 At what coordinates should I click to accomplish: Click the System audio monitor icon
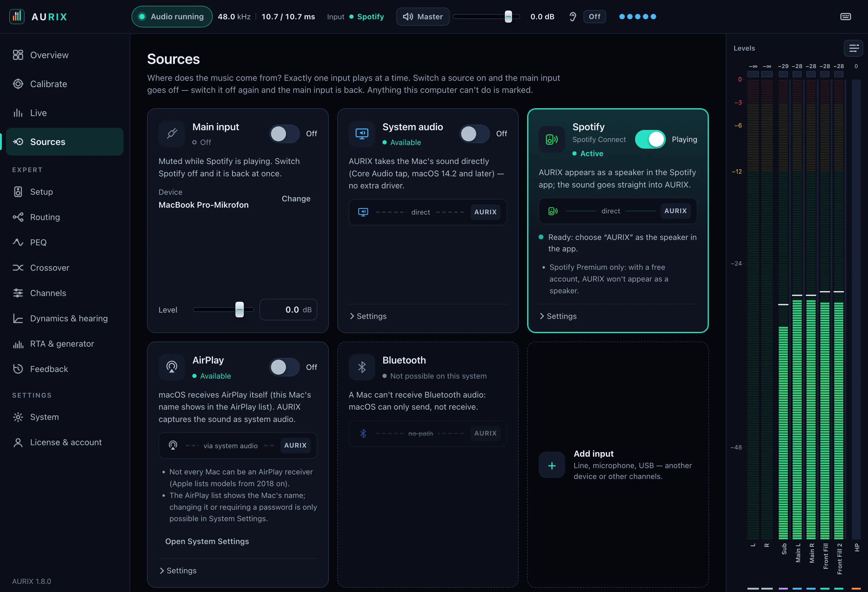362,133
